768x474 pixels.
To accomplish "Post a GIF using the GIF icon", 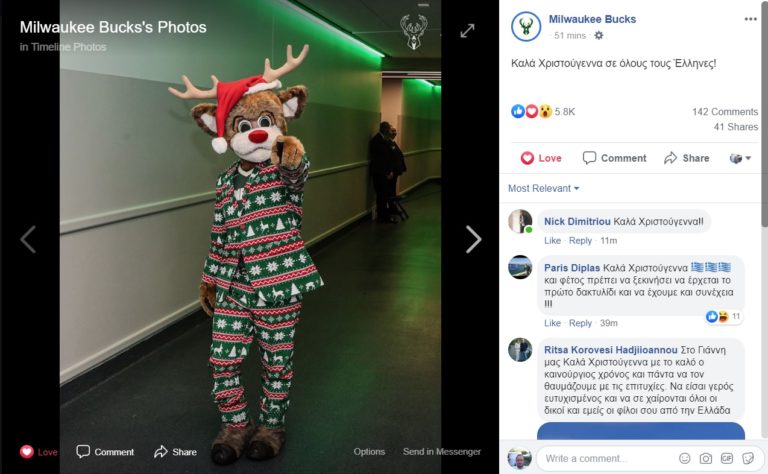I will (726, 458).
